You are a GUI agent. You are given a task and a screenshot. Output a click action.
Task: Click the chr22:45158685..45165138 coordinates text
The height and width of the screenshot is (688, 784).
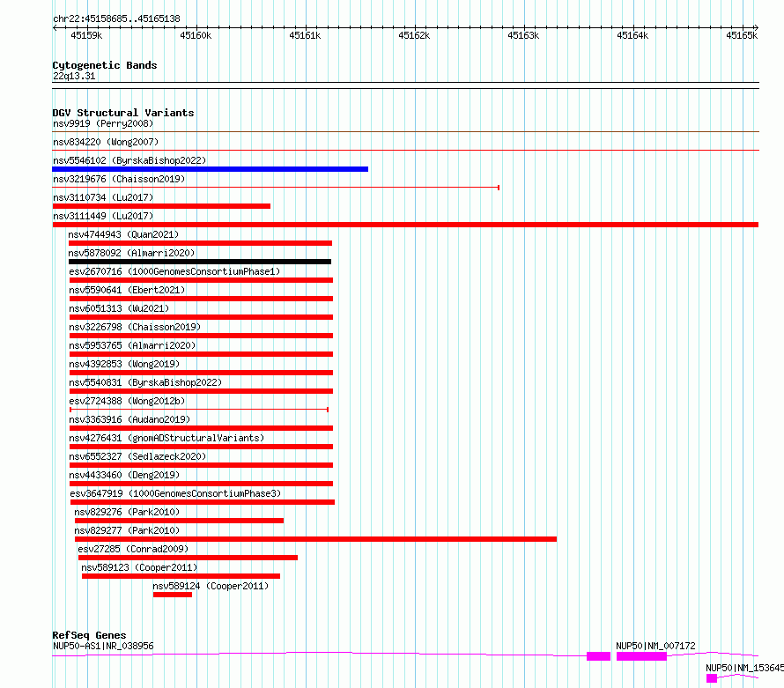[116, 18]
